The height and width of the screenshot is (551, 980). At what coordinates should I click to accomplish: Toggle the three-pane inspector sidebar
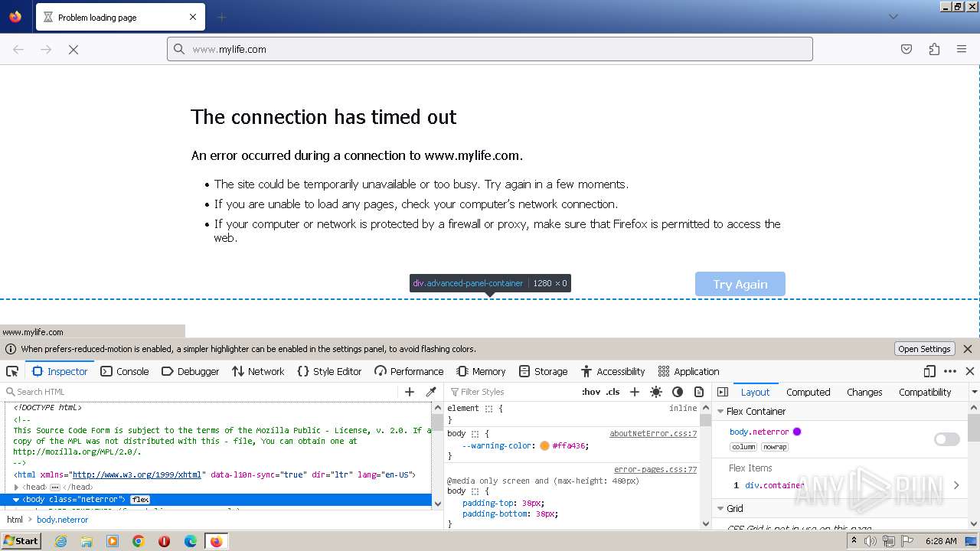point(722,392)
